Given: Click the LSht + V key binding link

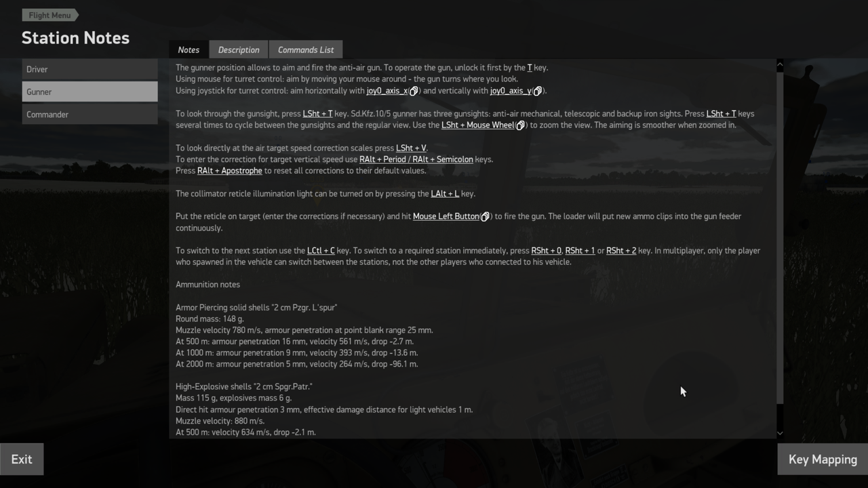Looking at the screenshot, I should pos(411,148).
